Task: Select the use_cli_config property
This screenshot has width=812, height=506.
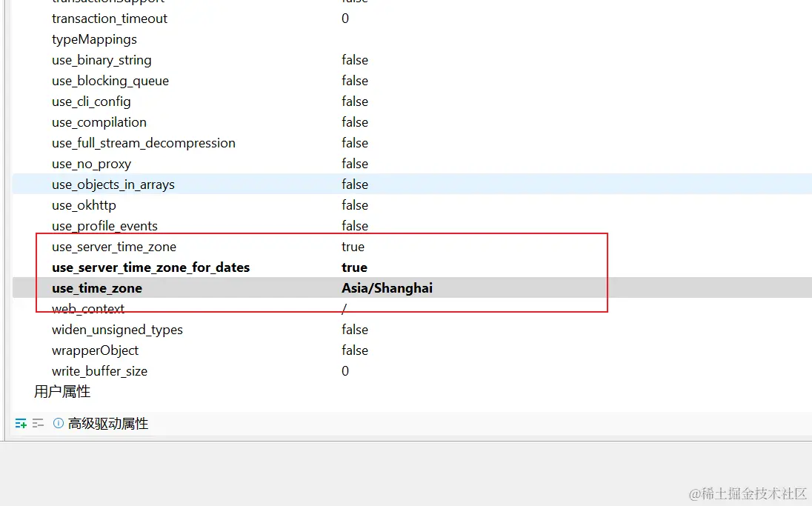Action: coord(91,101)
